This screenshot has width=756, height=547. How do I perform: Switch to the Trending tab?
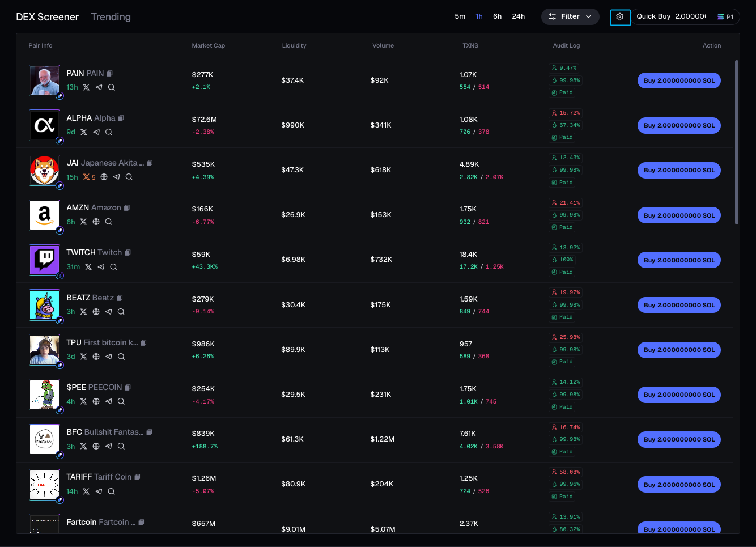tap(111, 17)
